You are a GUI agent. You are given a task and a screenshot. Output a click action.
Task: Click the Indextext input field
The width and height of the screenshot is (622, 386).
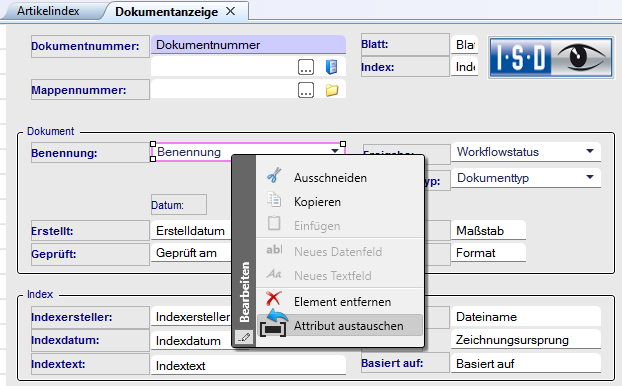[248, 365]
